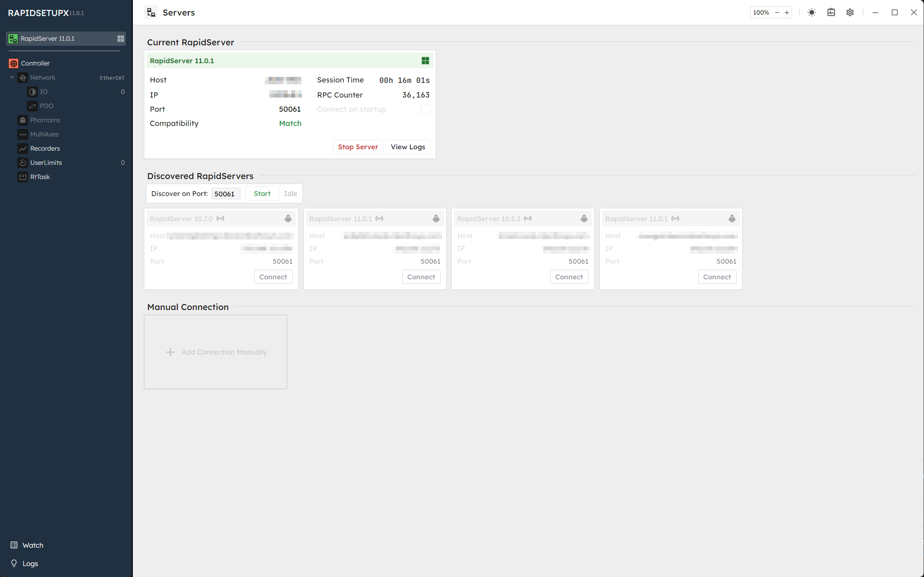Click View Logs button

coord(408,147)
